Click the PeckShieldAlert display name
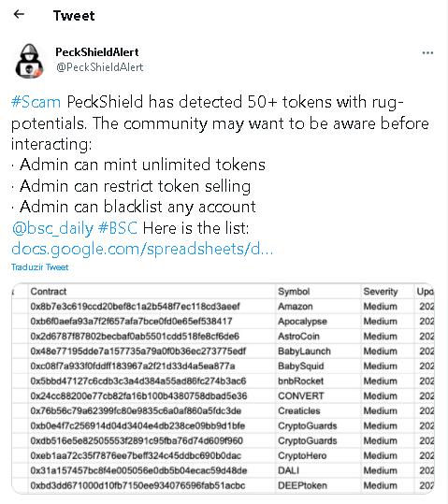Screen dimensions: 448x504 click(97, 52)
